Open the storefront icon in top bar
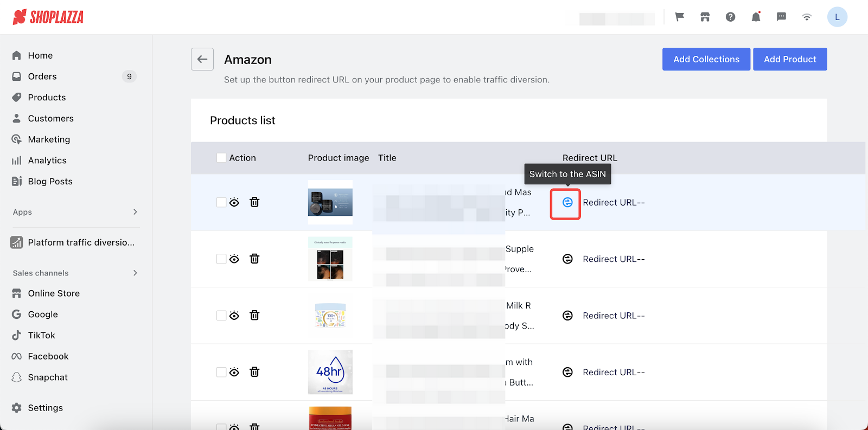This screenshot has width=868, height=430. coord(705,17)
